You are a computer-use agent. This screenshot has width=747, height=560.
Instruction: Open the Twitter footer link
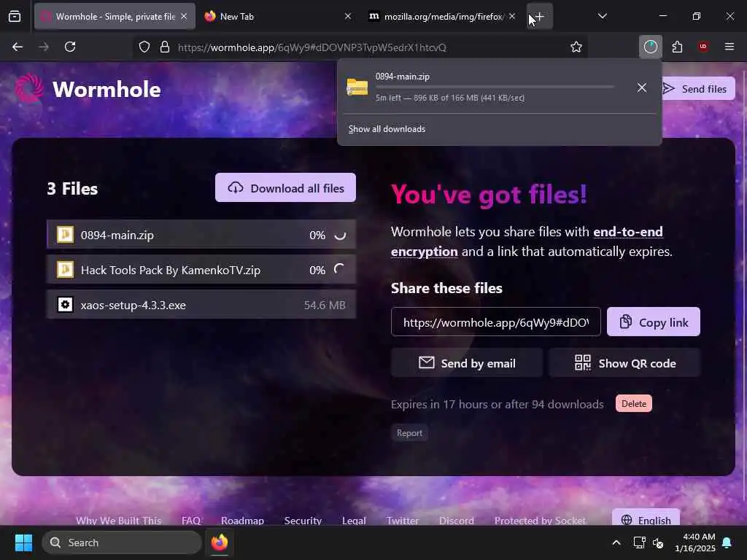(403, 520)
